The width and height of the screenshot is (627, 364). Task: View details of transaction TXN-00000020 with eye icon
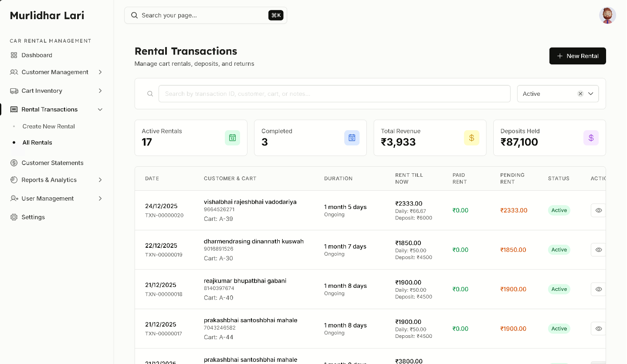click(598, 210)
